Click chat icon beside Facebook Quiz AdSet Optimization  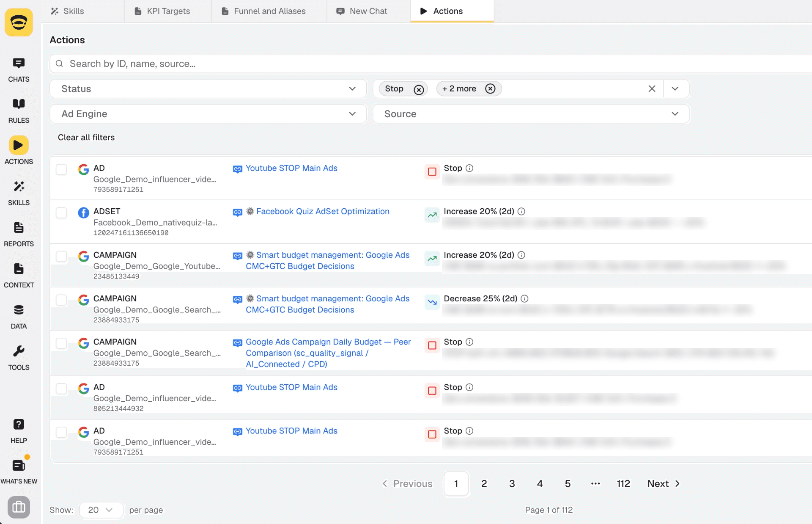pyautogui.click(x=238, y=212)
